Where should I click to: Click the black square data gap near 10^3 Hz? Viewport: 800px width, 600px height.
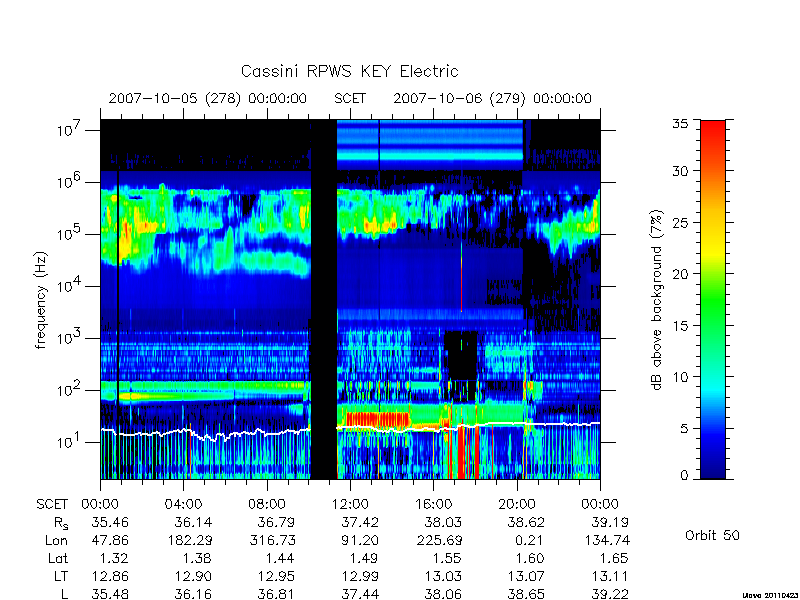pyautogui.click(x=461, y=356)
